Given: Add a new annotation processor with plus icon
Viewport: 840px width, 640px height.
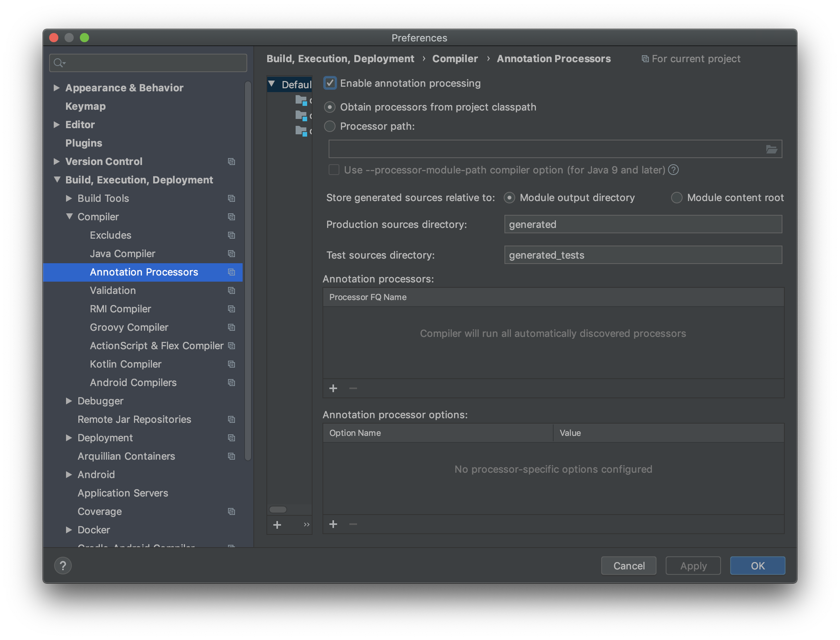Looking at the screenshot, I should [x=333, y=388].
